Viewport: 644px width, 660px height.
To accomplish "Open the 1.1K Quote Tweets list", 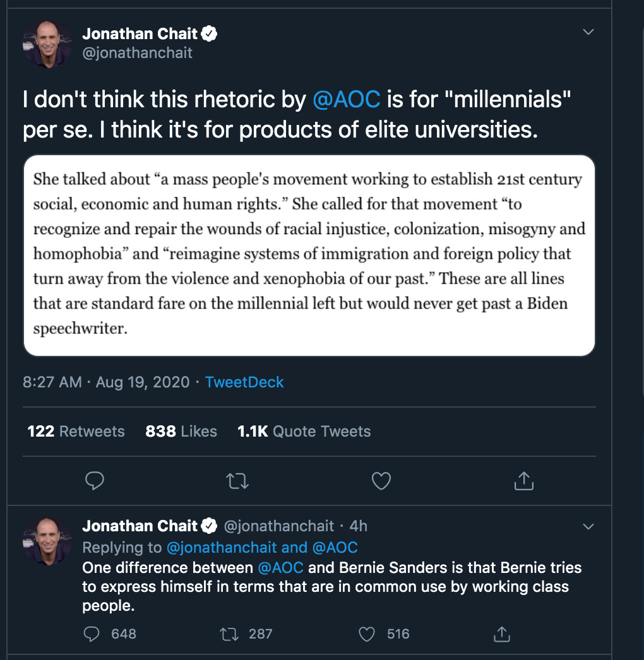I will 304,432.
